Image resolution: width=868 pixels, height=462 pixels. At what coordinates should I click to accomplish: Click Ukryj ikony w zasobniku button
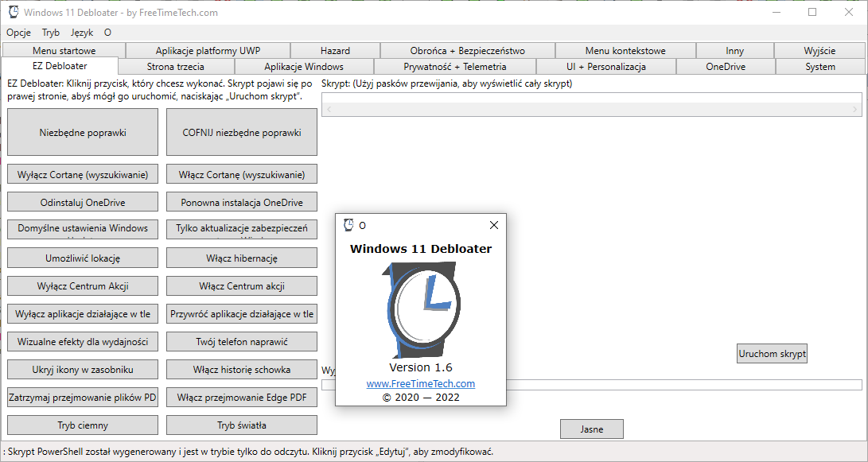(83, 369)
